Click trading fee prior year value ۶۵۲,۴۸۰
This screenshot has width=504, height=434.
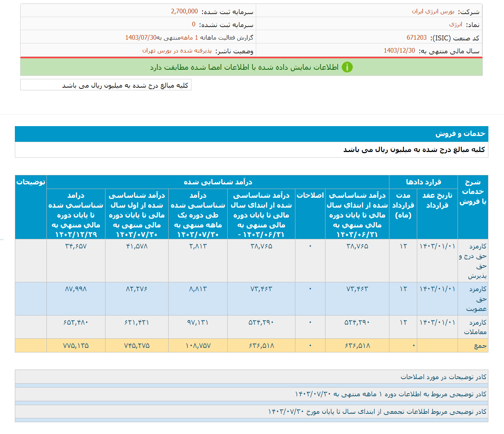click(x=76, y=322)
